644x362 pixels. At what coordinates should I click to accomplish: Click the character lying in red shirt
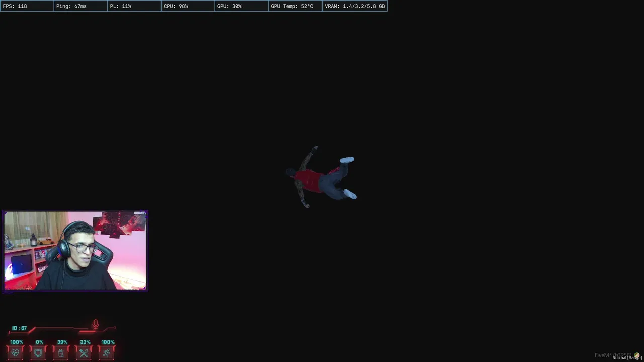click(x=321, y=177)
